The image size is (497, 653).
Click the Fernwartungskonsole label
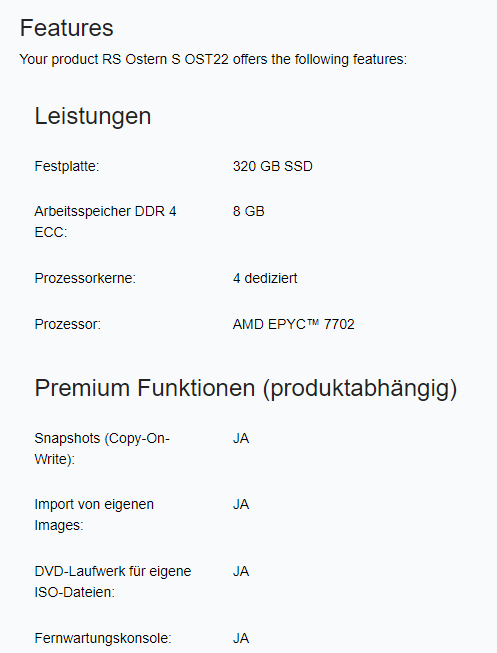click(103, 638)
